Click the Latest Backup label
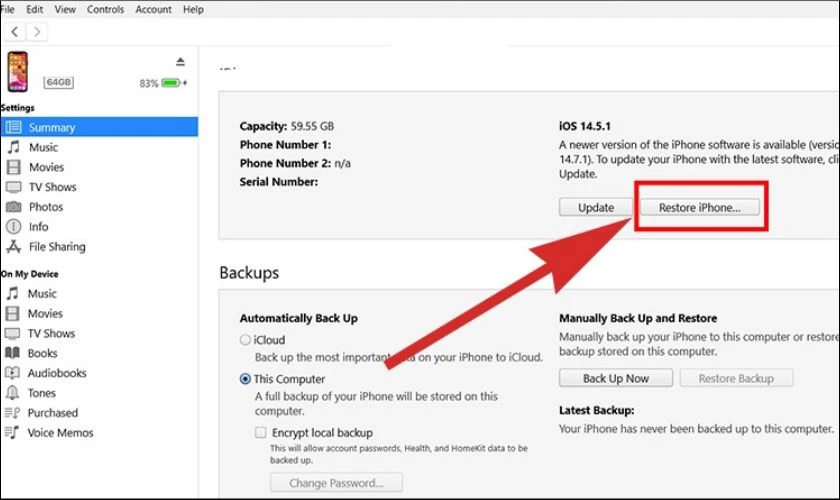This screenshot has width=840, height=500. click(597, 411)
